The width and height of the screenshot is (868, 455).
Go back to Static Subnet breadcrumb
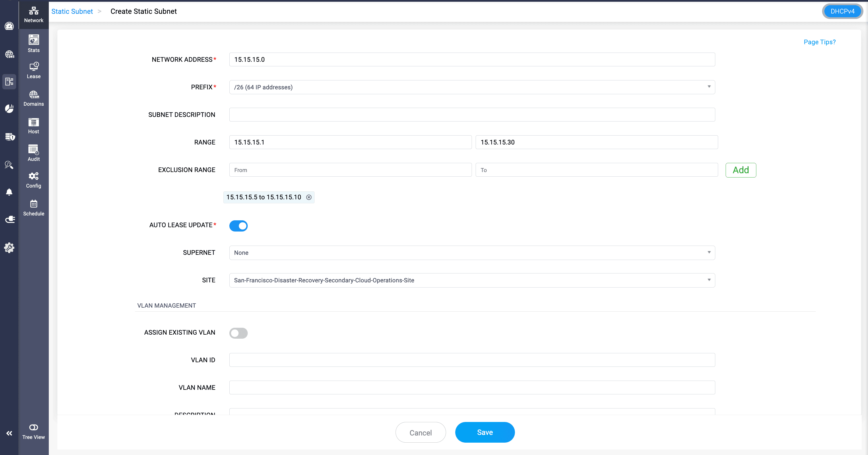coord(72,11)
